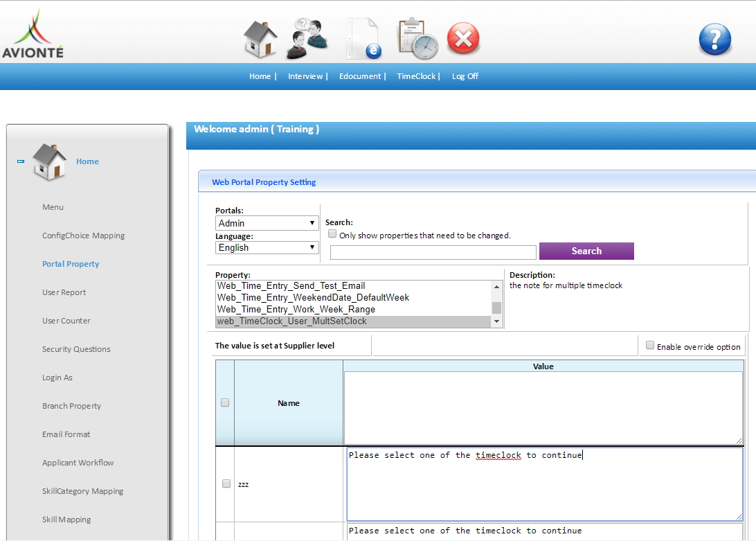Click the Avionté logo
The width and height of the screenshot is (756, 541).
[x=33, y=34]
